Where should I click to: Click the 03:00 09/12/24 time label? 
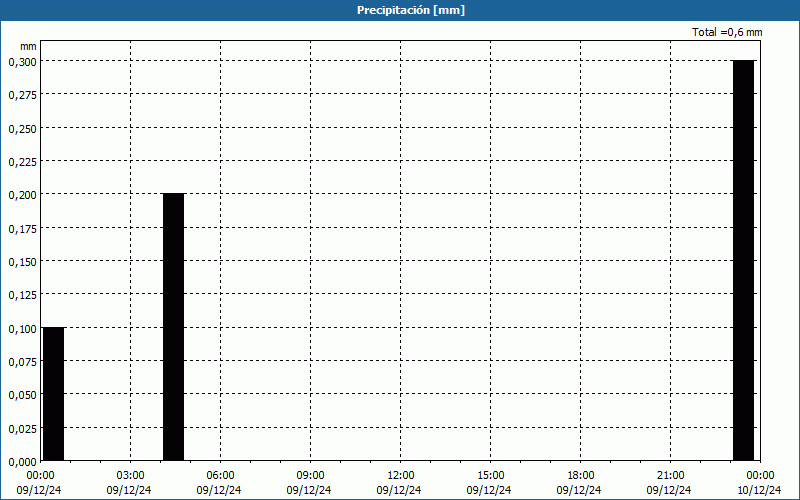(x=129, y=483)
